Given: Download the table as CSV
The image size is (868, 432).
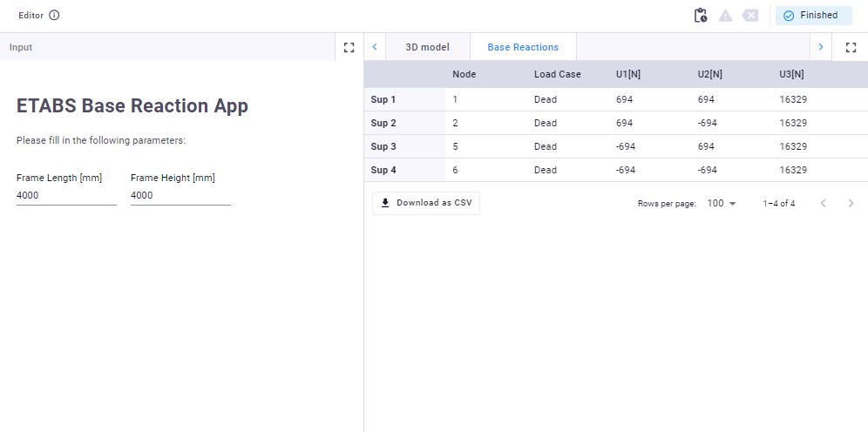Looking at the screenshot, I should coord(426,203).
